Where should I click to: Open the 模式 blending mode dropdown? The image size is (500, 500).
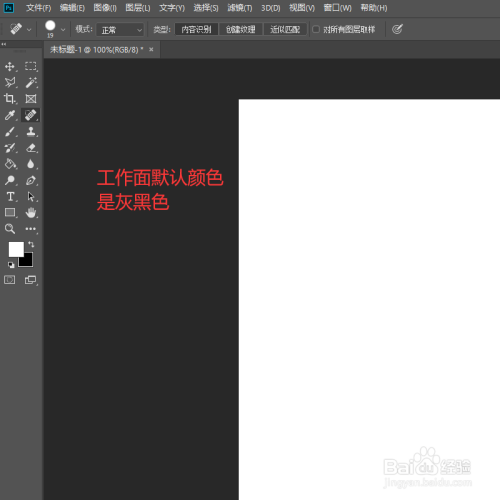120,30
